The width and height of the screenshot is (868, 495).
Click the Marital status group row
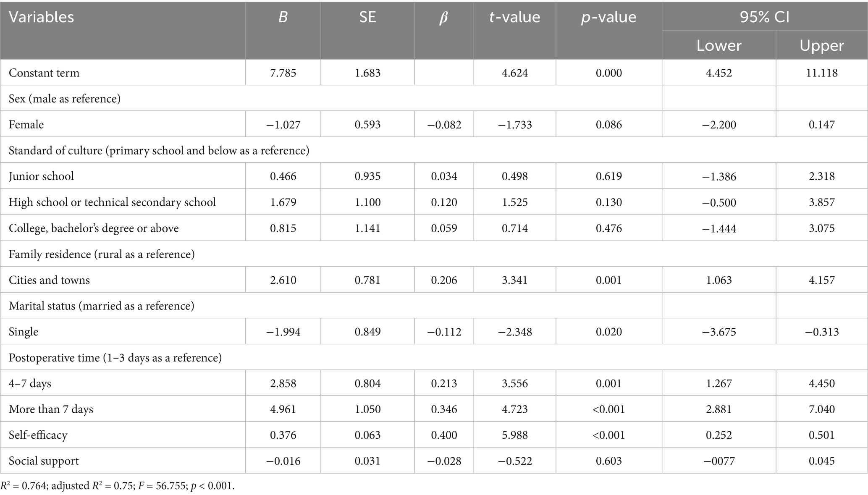[x=101, y=306]
